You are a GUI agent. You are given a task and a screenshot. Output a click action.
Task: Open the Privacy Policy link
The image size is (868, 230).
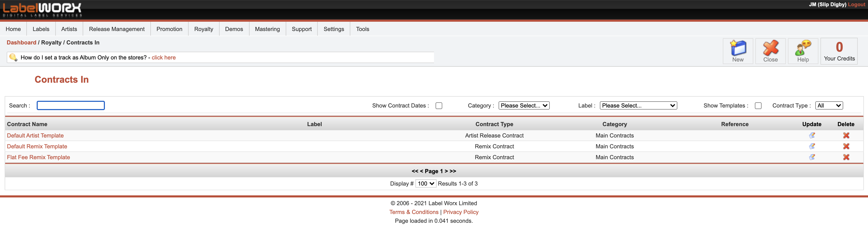point(461,212)
